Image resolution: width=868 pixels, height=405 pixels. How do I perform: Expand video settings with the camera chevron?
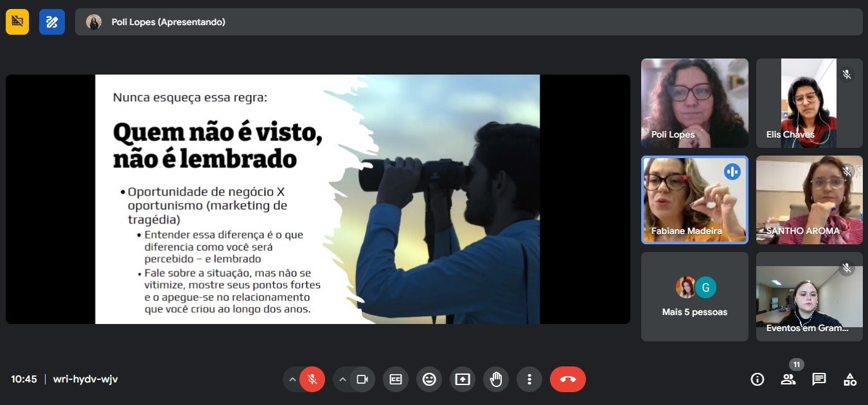click(342, 379)
